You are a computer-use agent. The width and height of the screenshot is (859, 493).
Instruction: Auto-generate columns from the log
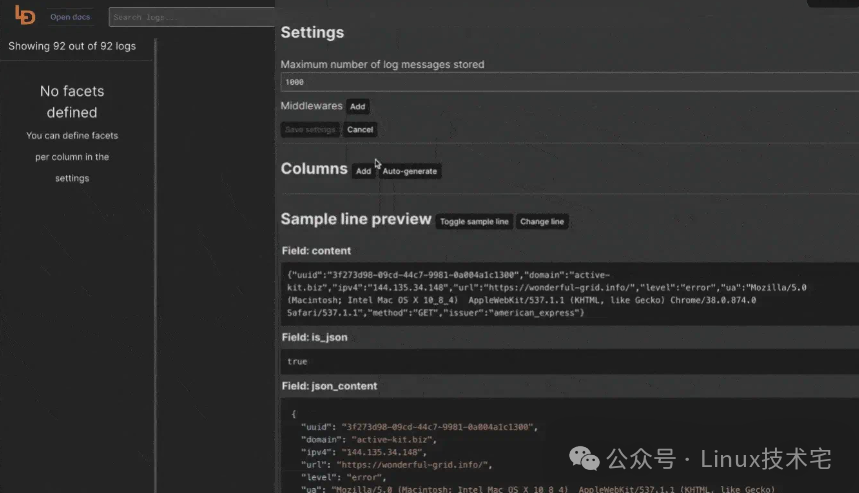[x=410, y=171]
